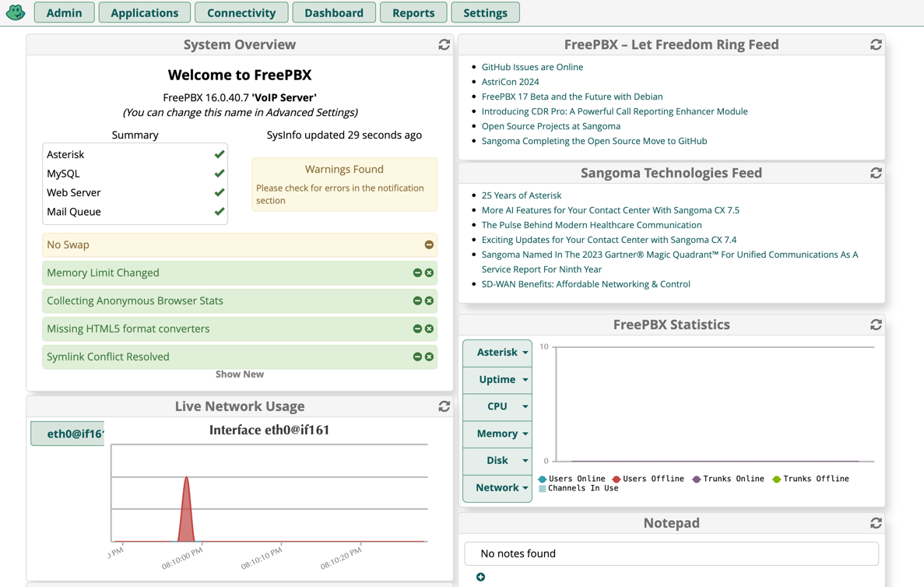The height and width of the screenshot is (587, 924).
Task: Dismiss Collecting Anonymous Browser Stats notification
Action: [429, 301]
